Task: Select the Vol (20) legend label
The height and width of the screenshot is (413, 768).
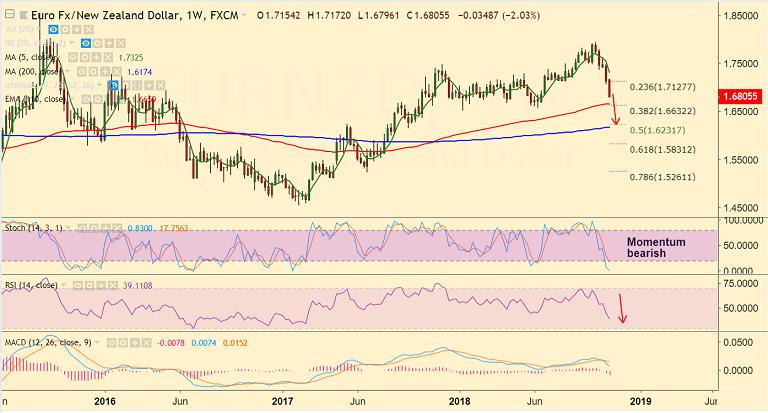Action: click(19, 29)
